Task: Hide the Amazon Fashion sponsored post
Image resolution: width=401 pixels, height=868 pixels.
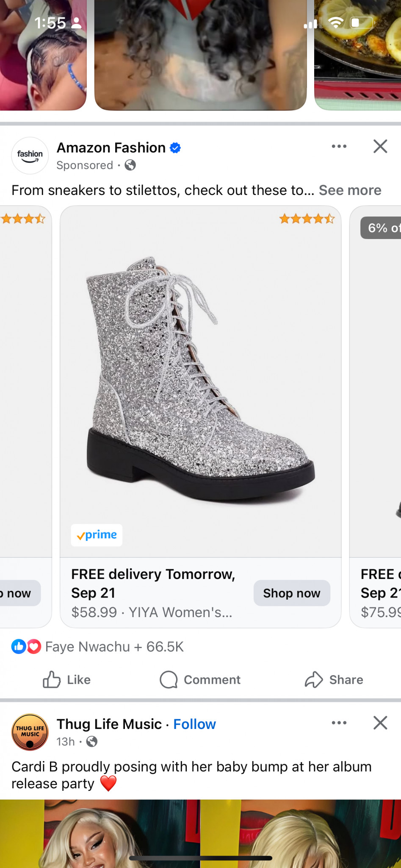Action: pyautogui.click(x=380, y=147)
